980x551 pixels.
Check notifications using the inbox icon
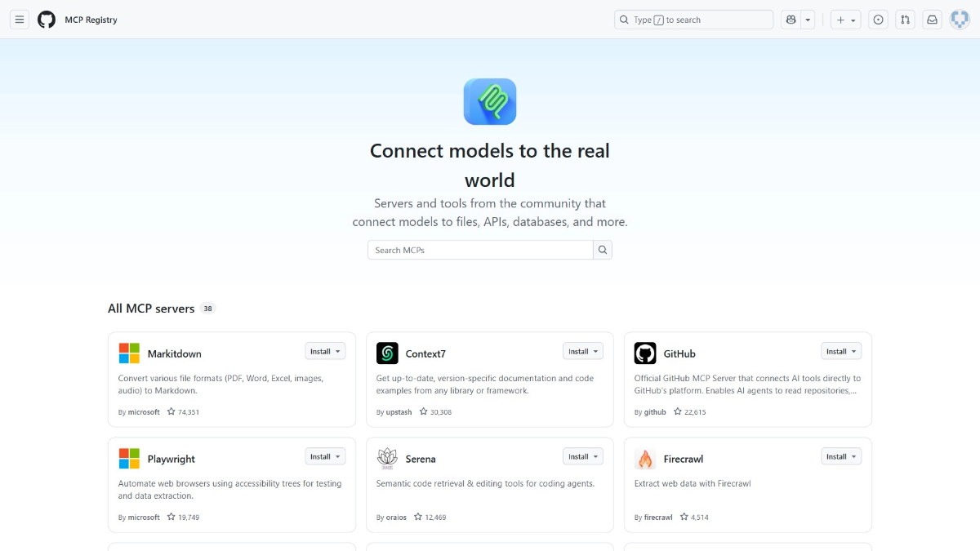(932, 19)
